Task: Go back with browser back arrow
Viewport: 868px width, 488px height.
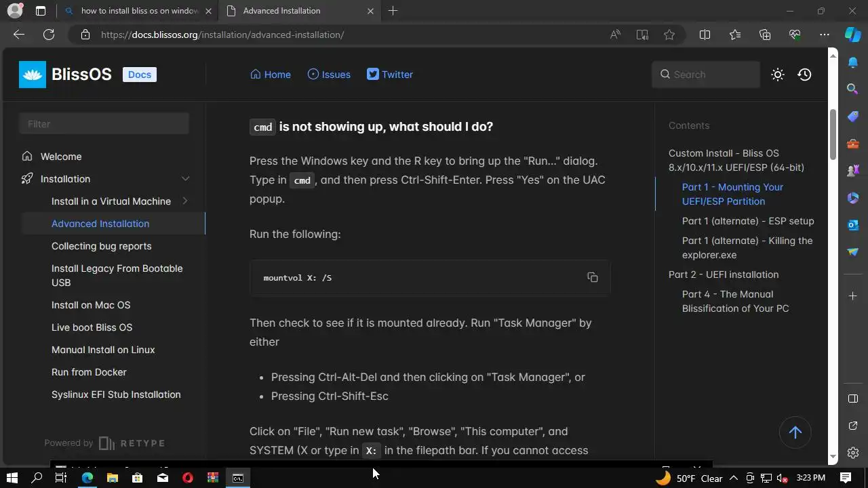Action: (x=19, y=35)
